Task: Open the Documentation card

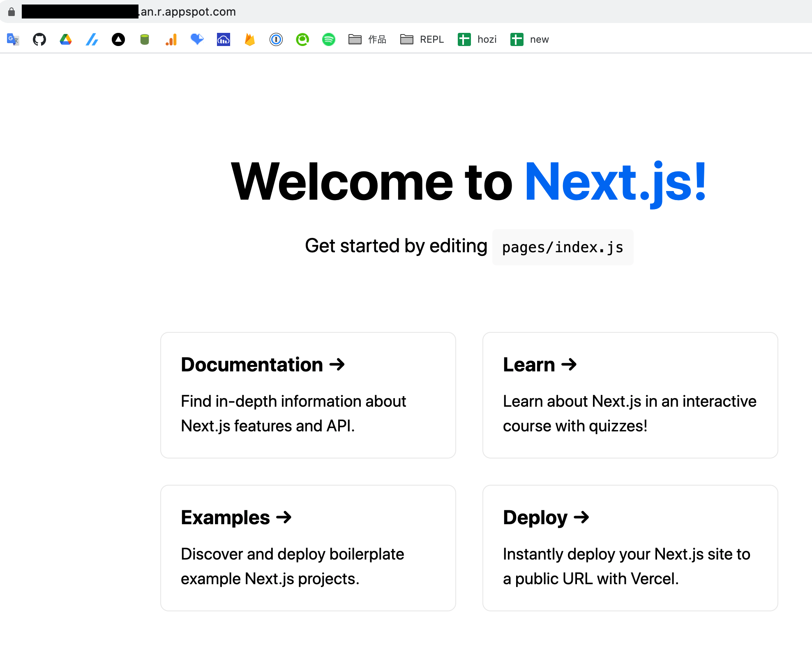Action: coord(308,395)
